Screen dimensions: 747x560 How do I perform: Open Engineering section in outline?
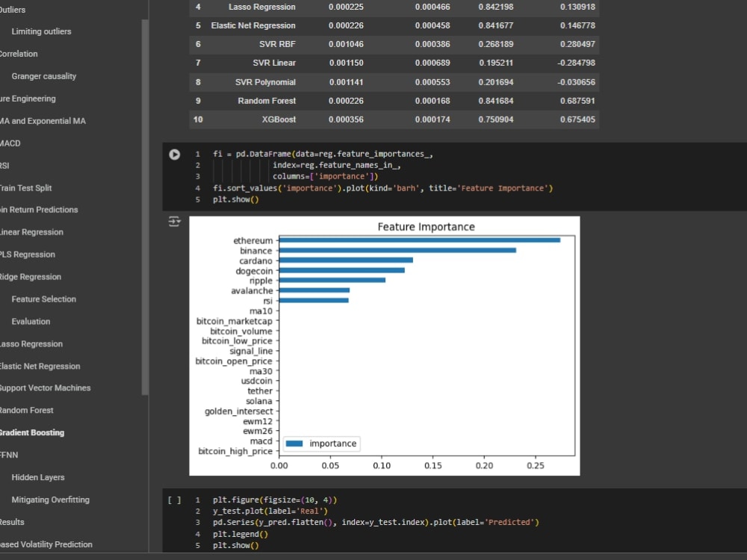(28, 99)
